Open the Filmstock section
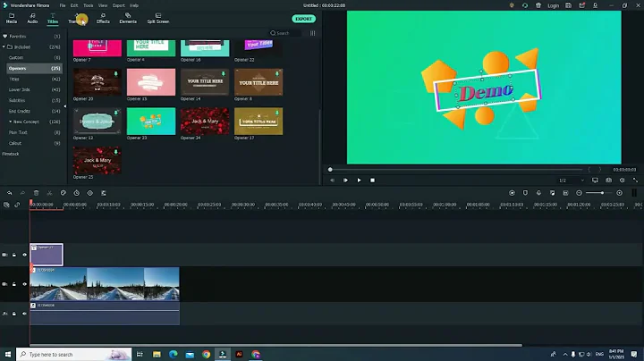Screen dimensions: 644x361 [x=11, y=154]
